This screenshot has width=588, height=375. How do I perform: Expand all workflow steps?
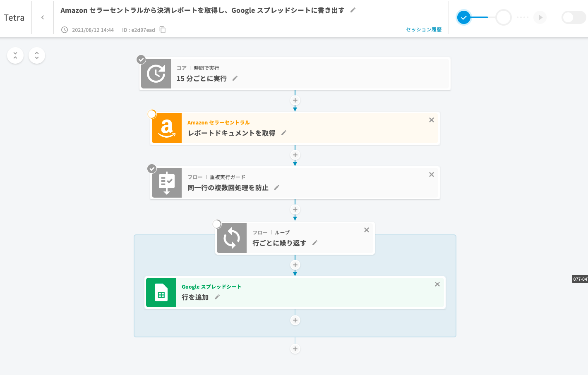point(37,55)
